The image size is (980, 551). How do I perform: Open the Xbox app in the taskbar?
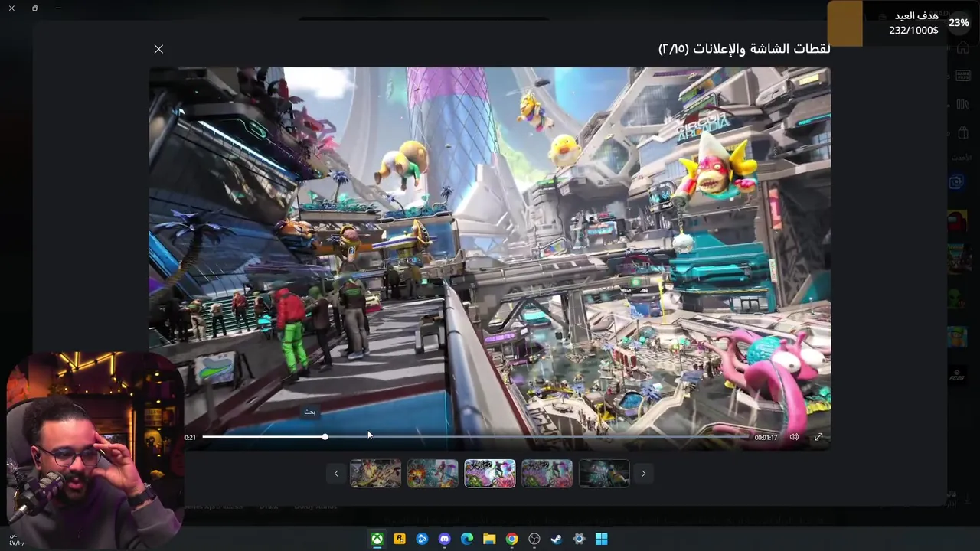tap(377, 539)
